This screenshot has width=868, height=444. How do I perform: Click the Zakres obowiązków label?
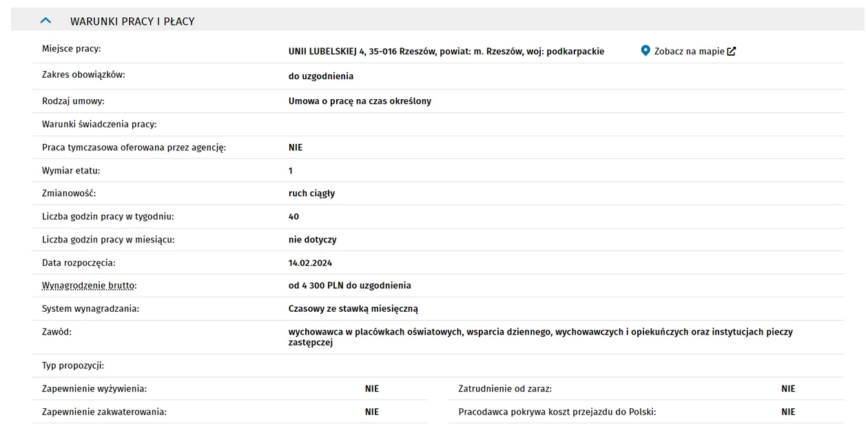(x=83, y=75)
